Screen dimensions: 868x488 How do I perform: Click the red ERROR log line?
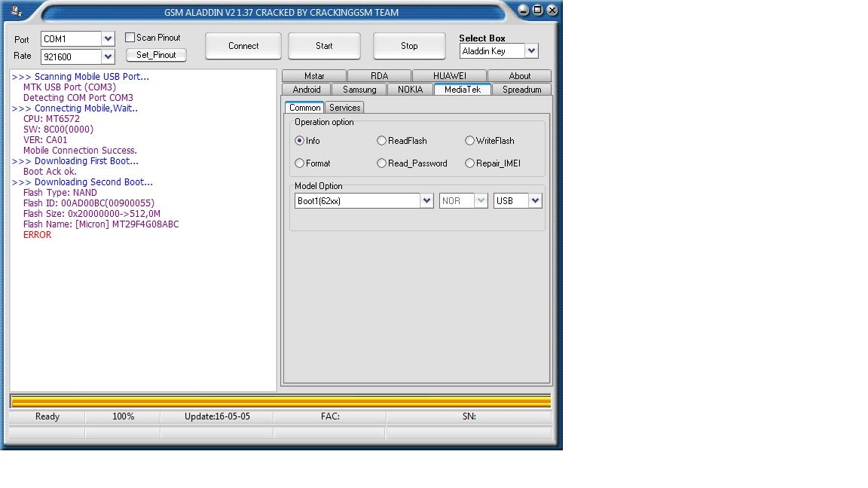(37, 235)
